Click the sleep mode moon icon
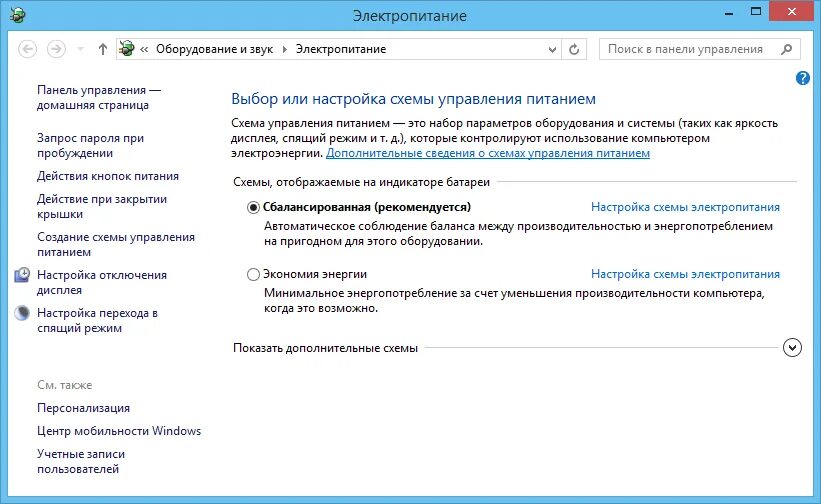Image resolution: width=821 pixels, height=504 pixels. pos(22,313)
